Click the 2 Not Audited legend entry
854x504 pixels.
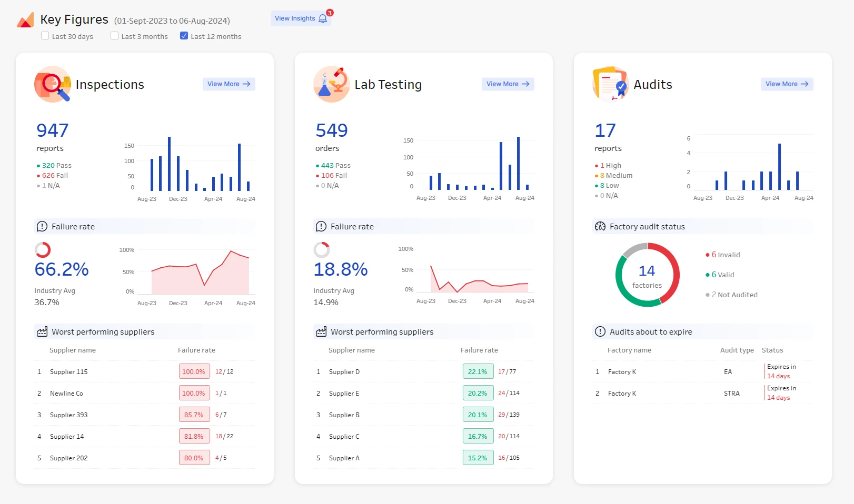(732, 295)
